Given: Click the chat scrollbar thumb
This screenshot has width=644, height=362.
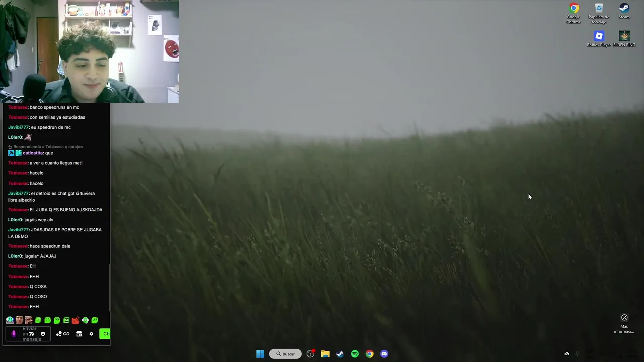Looking at the screenshot, I should point(109,288).
